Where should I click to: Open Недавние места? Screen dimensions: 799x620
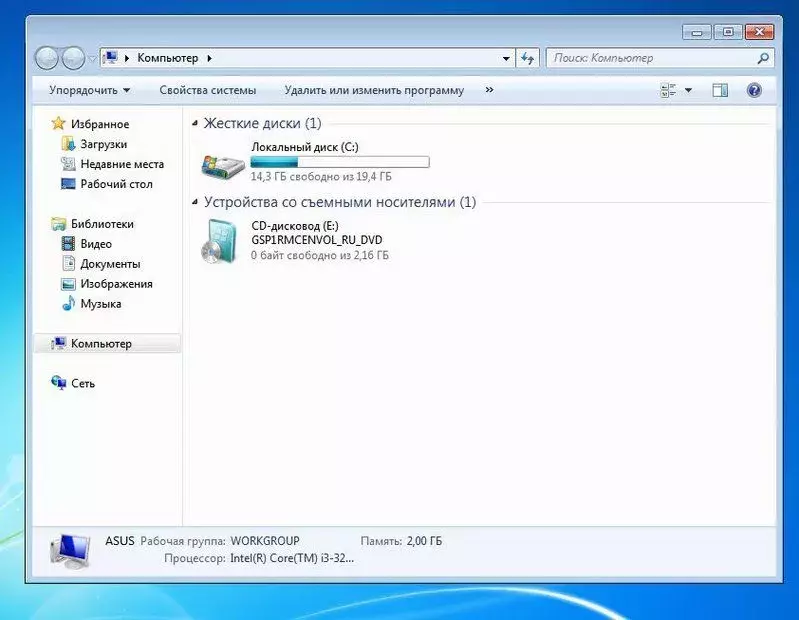[x=122, y=164]
